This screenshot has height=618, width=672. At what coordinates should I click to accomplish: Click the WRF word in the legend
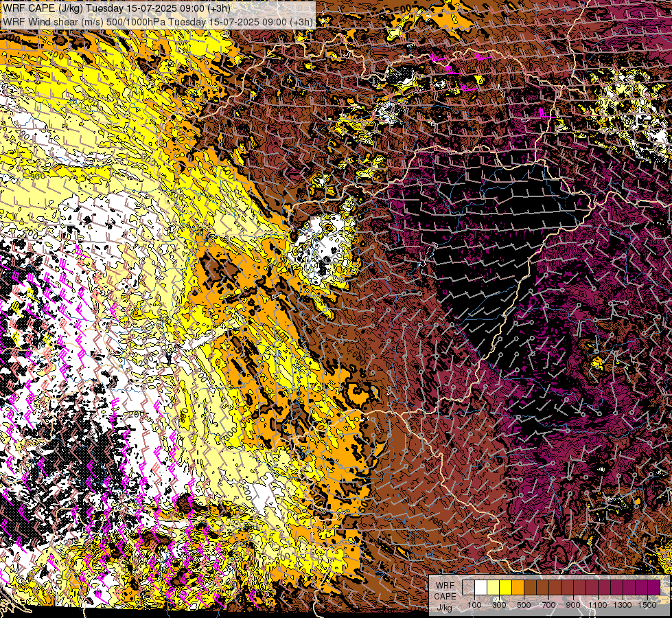[445, 586]
